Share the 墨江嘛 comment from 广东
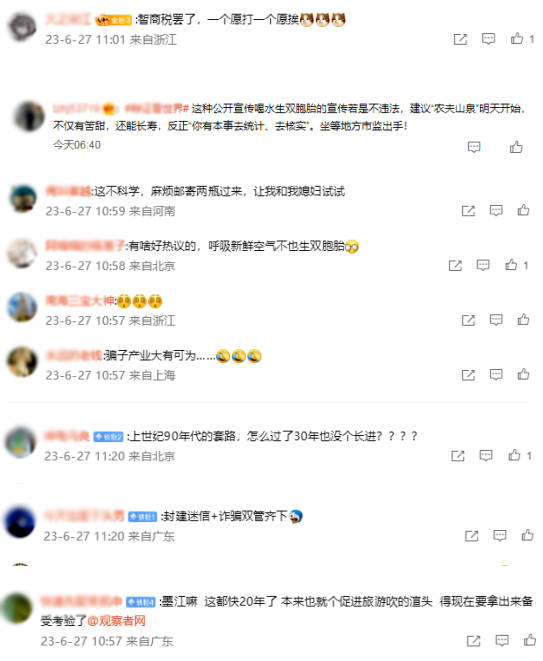 [473, 641]
